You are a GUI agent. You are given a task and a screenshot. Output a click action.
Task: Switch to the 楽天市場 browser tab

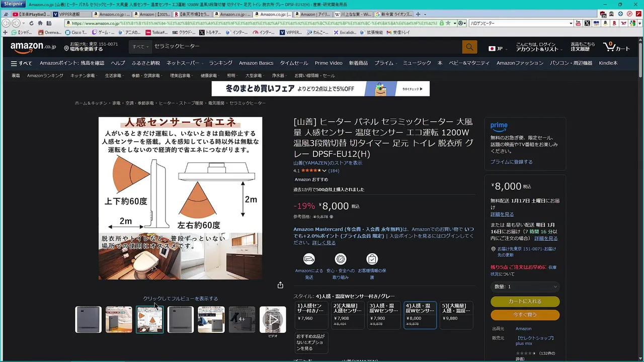tap(192, 14)
